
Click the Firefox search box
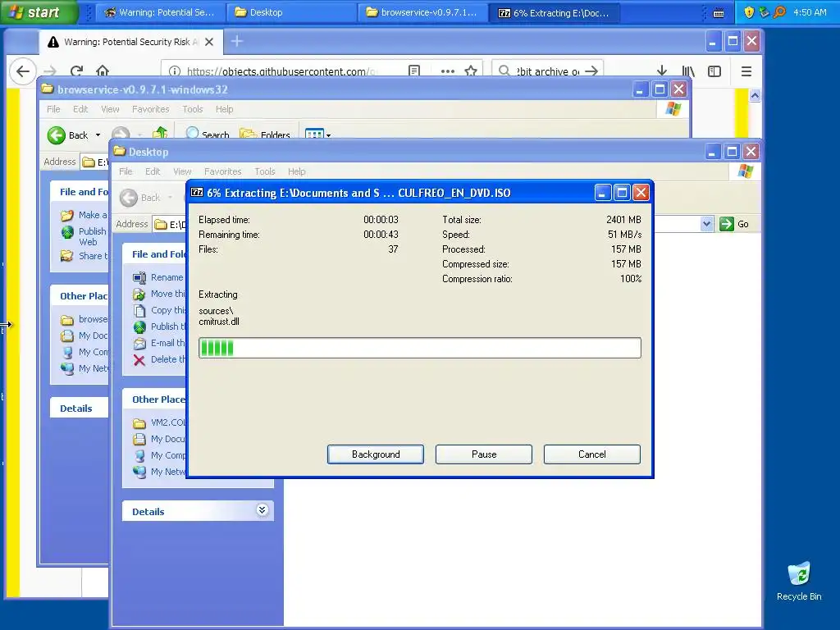click(547, 71)
